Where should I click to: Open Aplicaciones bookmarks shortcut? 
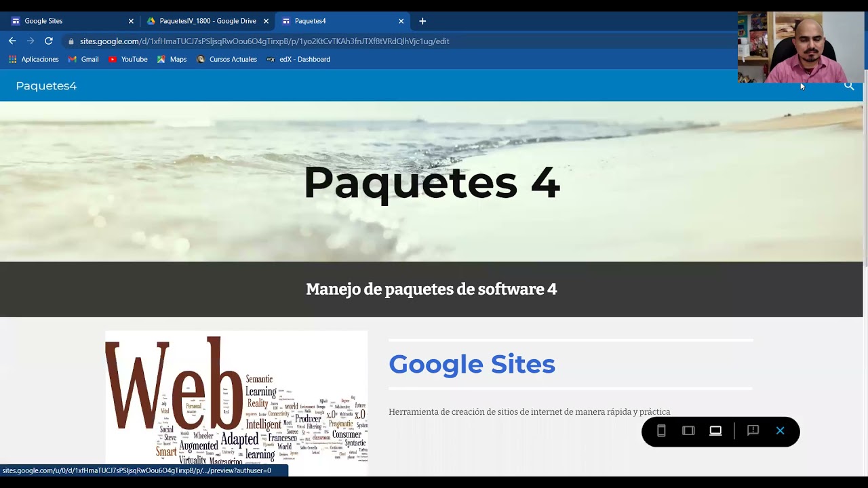(33, 59)
